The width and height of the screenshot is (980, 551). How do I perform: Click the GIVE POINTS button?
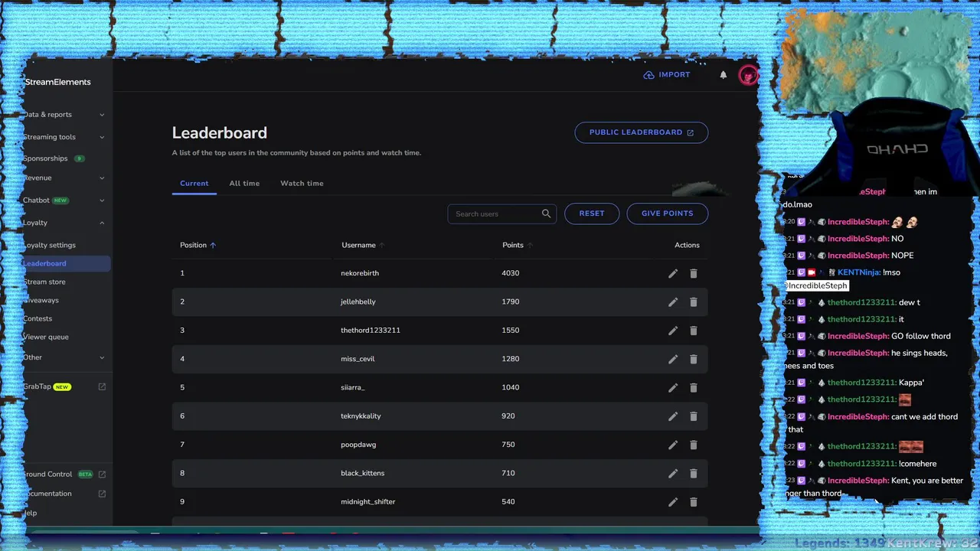pyautogui.click(x=668, y=214)
